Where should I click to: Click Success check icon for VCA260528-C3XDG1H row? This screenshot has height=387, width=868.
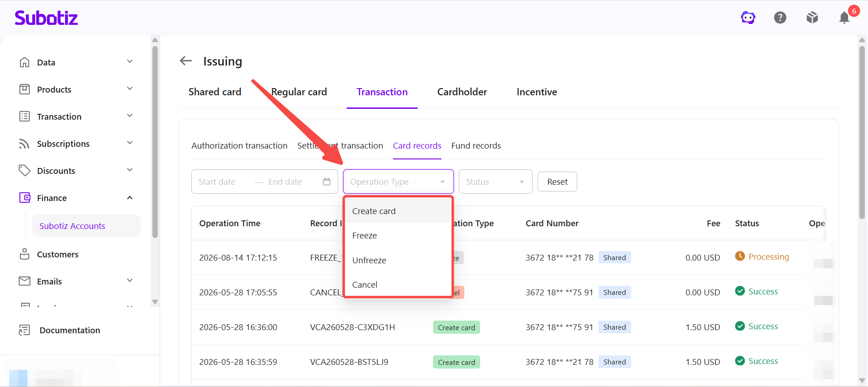coord(740,326)
